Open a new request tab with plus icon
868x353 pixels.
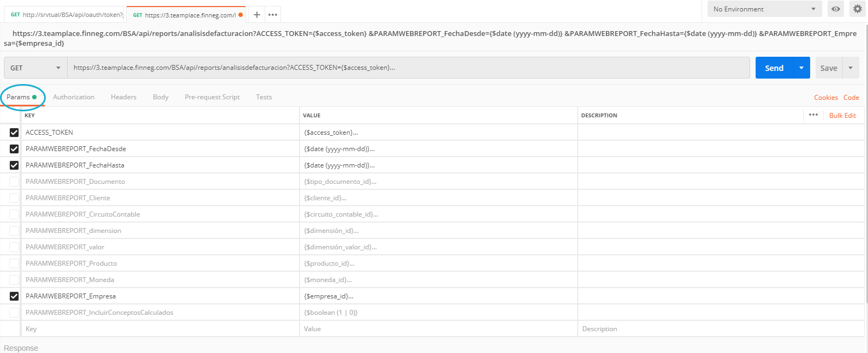(256, 15)
